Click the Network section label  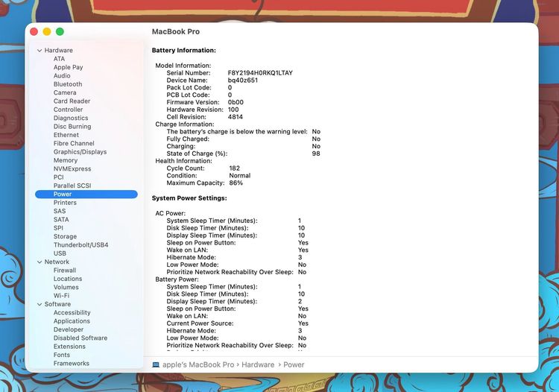pyautogui.click(x=57, y=262)
